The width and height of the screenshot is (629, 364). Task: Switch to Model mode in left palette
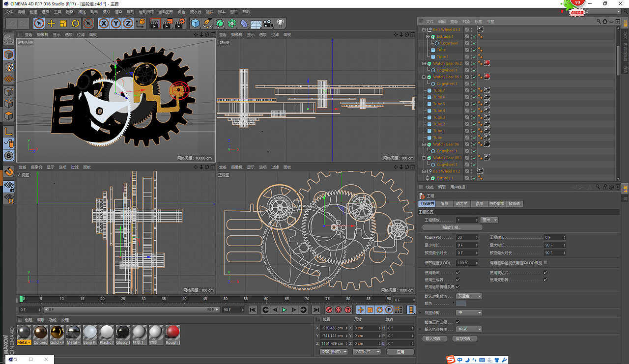[x=9, y=55]
